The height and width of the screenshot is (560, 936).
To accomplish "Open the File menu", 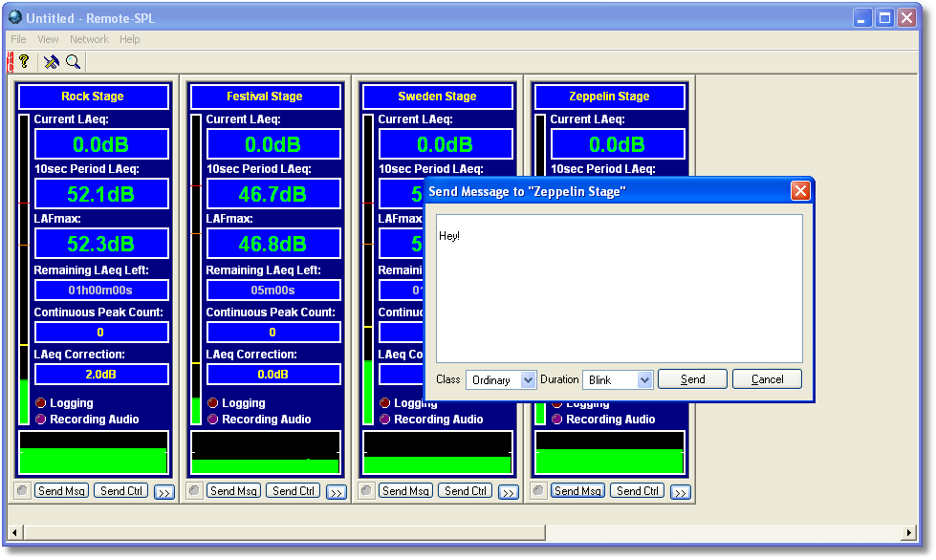I will [18, 39].
